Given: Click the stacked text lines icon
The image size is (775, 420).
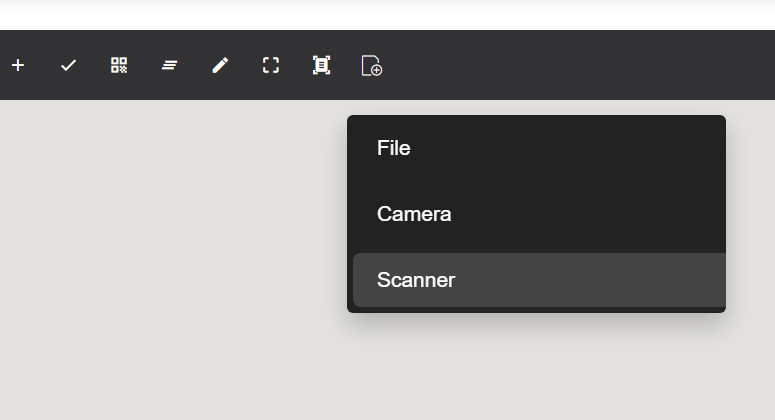Looking at the screenshot, I should 170,65.
